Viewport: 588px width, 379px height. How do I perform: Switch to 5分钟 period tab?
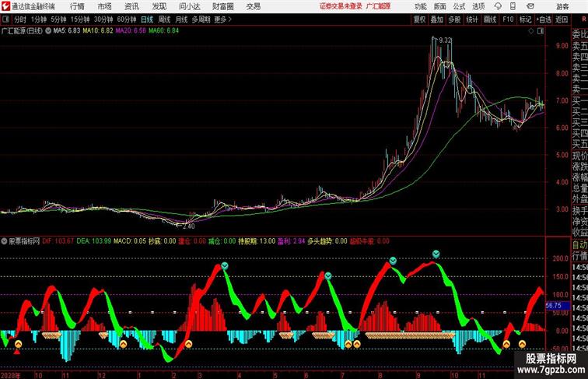[x=58, y=19]
